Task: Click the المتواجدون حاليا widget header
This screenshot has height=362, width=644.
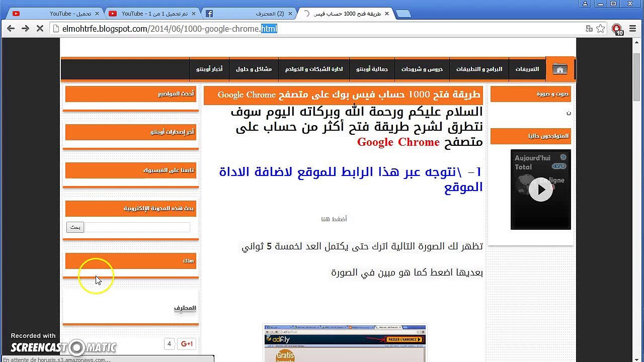Action: tap(531, 136)
